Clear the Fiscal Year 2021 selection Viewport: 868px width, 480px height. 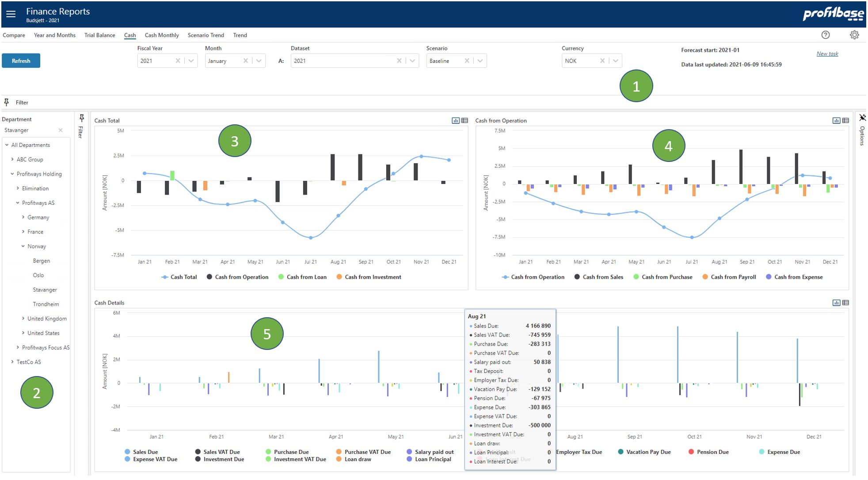[x=178, y=61]
